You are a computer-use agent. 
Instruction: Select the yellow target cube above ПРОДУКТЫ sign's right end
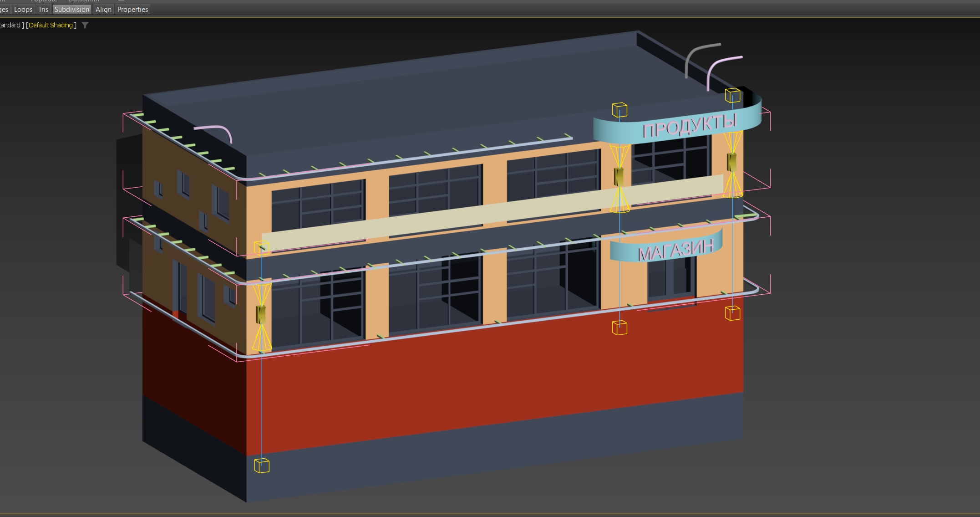[x=732, y=96]
